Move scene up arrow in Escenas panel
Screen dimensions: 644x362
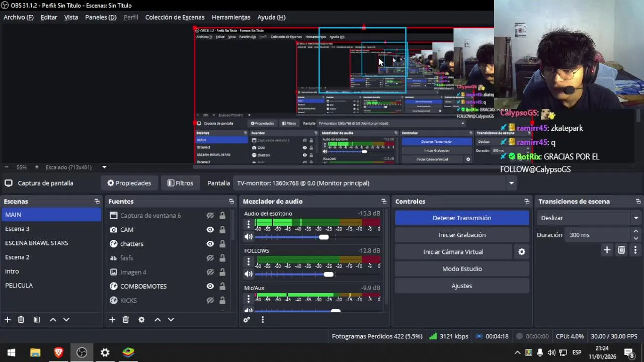[x=53, y=320]
